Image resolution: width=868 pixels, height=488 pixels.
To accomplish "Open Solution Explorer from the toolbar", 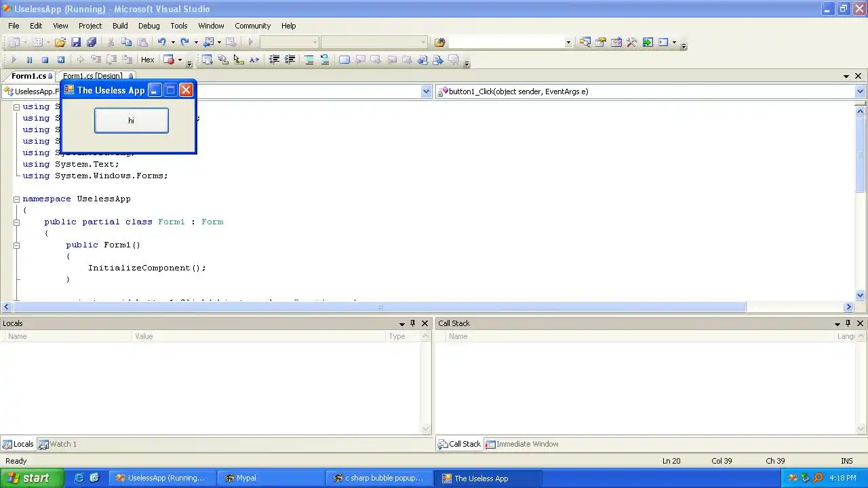I will pos(585,42).
